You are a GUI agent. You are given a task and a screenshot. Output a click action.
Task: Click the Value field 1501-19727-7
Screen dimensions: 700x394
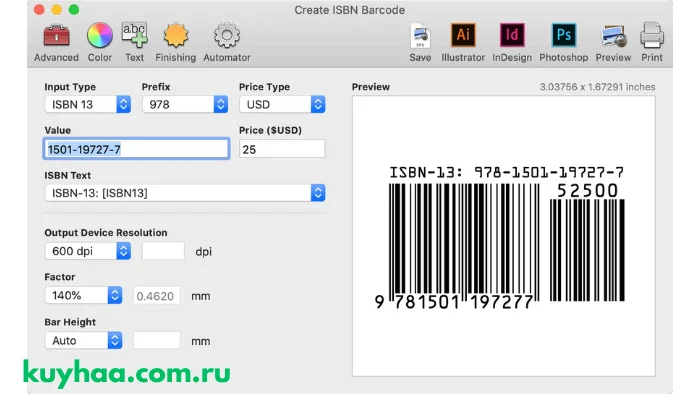[x=137, y=149]
